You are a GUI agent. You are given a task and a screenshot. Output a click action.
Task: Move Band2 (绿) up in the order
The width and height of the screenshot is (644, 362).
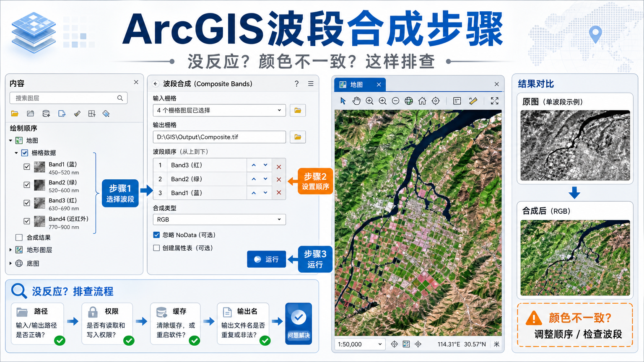[x=254, y=179]
